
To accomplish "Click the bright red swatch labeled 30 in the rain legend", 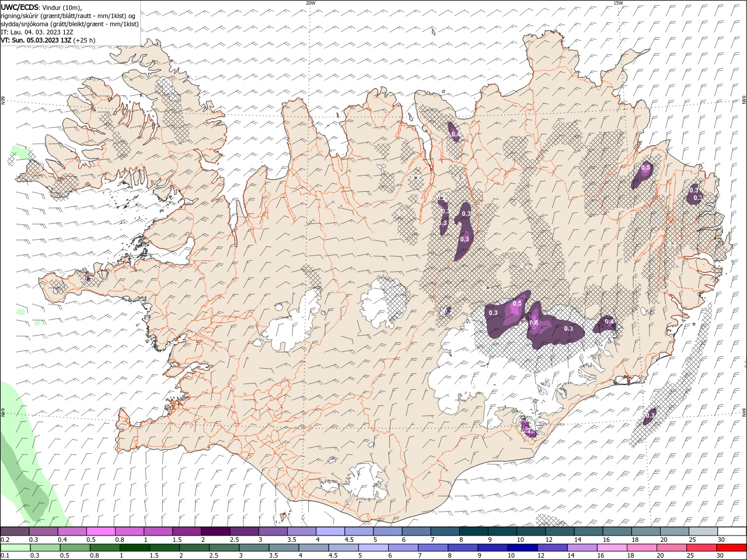I will [731, 548].
